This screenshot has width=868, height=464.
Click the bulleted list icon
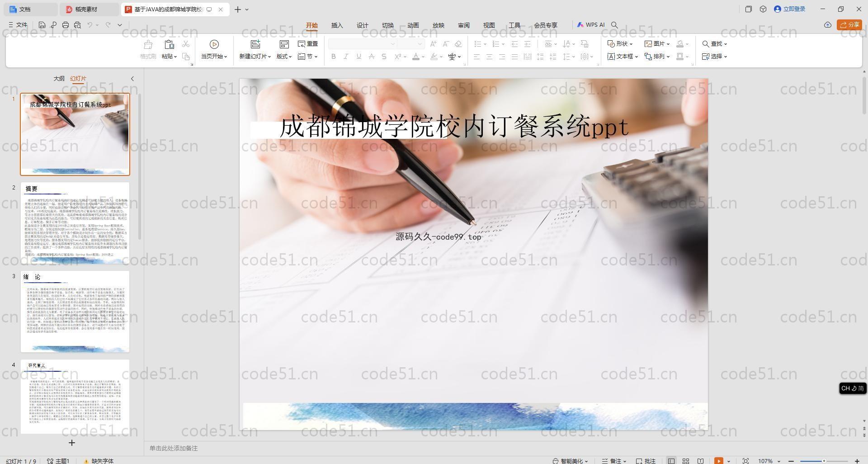(x=477, y=44)
